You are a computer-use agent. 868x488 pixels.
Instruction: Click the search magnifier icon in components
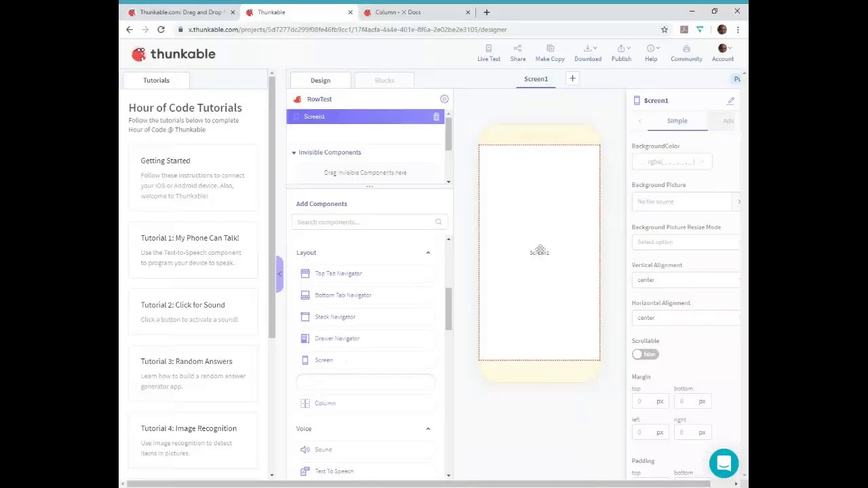coord(438,222)
